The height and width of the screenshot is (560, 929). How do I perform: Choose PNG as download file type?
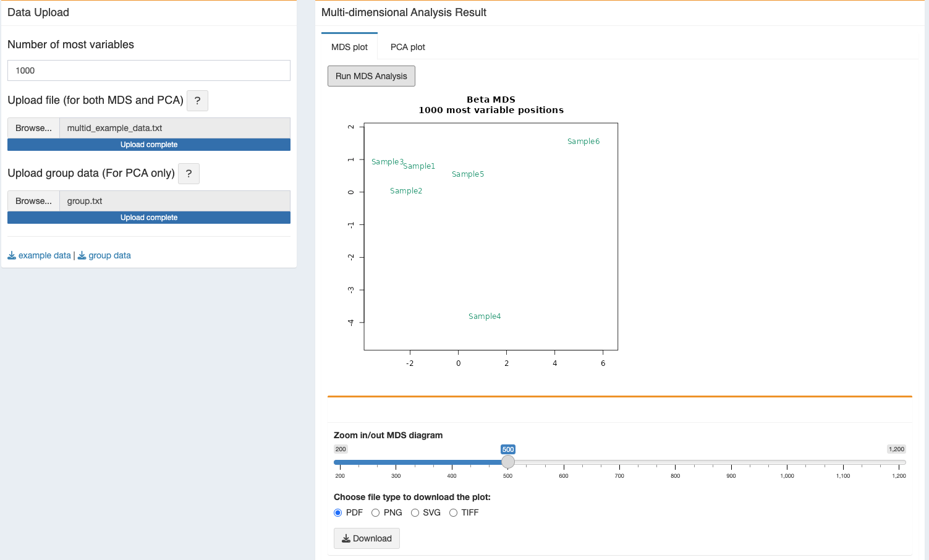(x=375, y=512)
